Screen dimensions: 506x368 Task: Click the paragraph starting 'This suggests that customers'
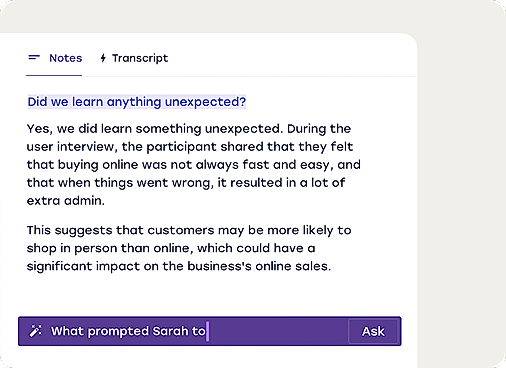189,248
